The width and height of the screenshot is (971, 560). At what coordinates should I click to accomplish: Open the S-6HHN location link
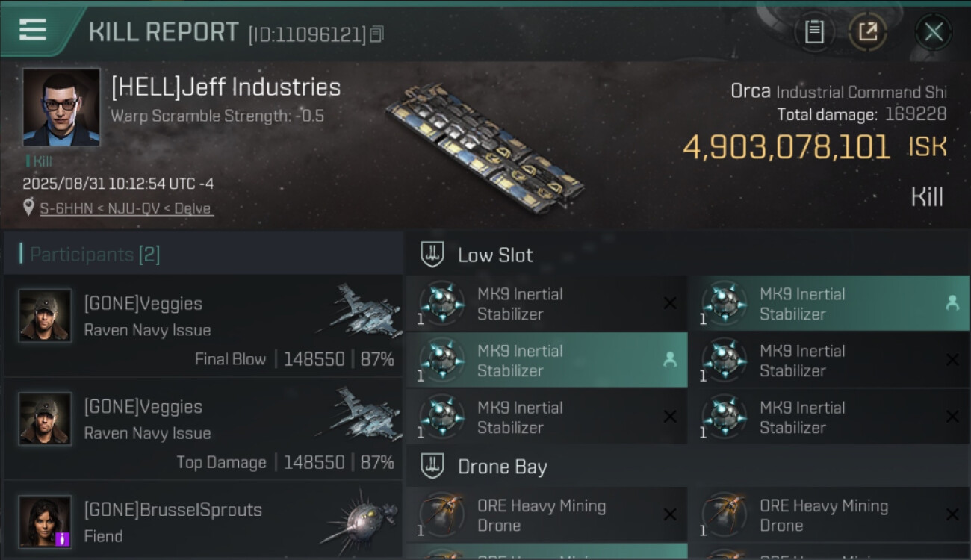(x=126, y=208)
